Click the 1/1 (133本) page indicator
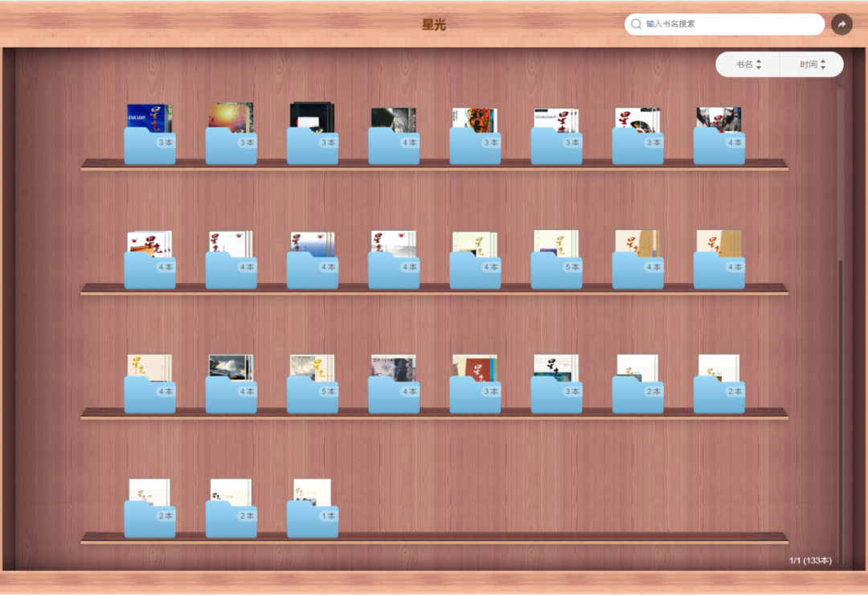Image resolution: width=868 pixels, height=595 pixels. pos(810,560)
